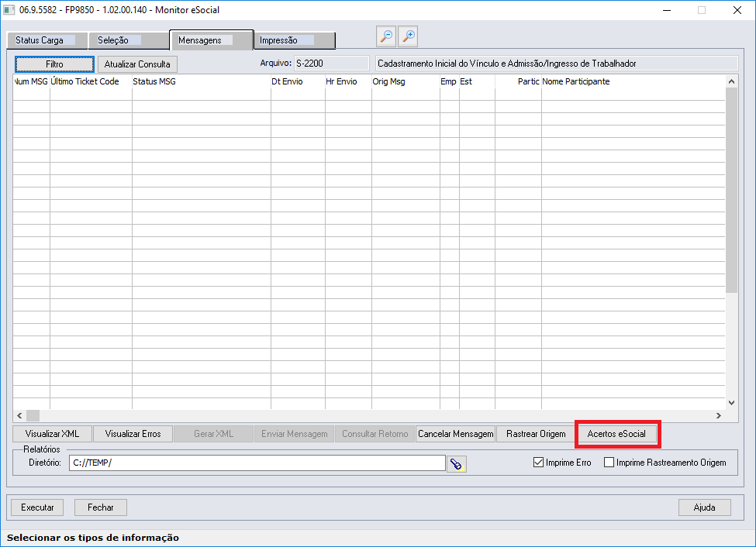Close the Monitor eSocial window
The width and height of the screenshot is (756, 547).
(x=737, y=10)
